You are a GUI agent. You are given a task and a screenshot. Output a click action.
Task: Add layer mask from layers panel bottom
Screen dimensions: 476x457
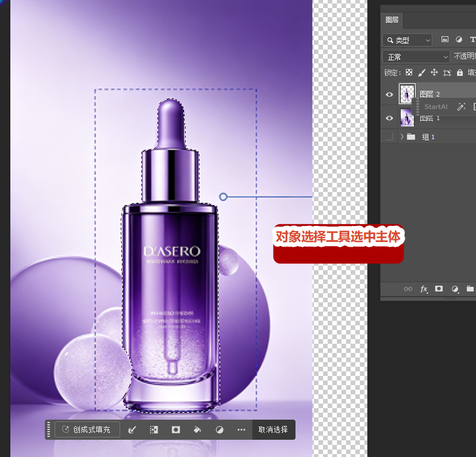tap(439, 289)
